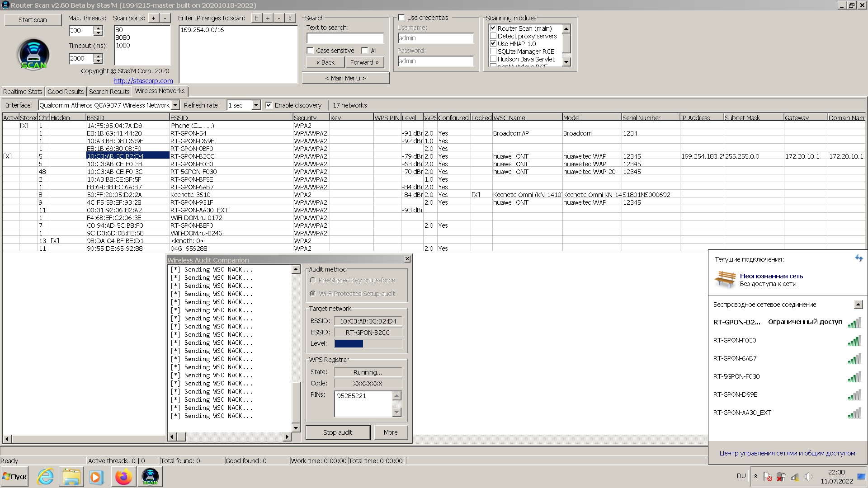Click the Router Scan logo icon
868x488 pixels.
33,54
